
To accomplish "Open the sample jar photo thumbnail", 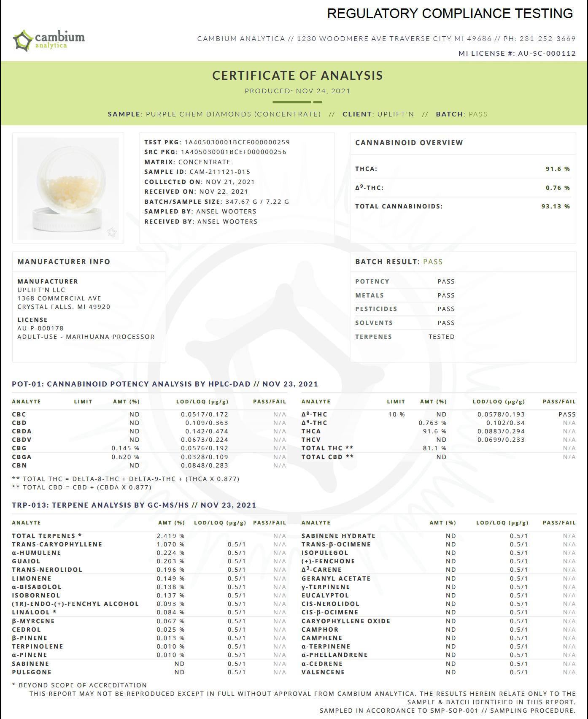I will click(x=68, y=188).
